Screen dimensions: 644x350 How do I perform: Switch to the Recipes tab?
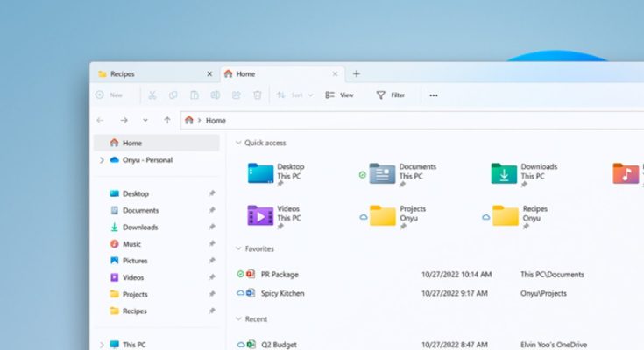[149, 74]
